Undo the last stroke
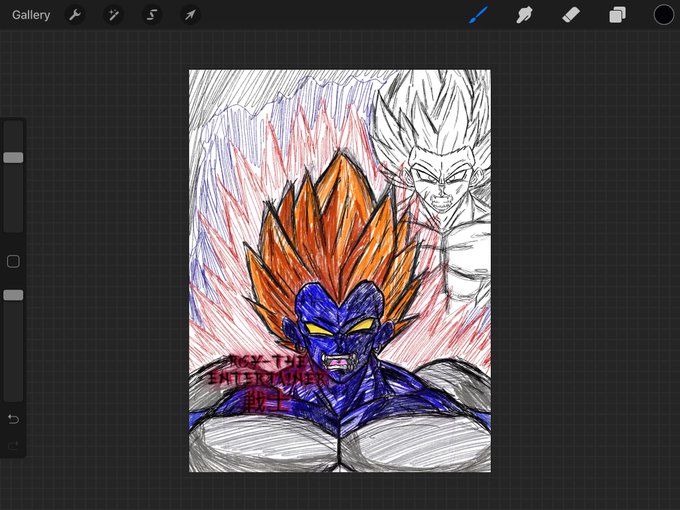Screen dimensions: 680x510 tap(13, 419)
